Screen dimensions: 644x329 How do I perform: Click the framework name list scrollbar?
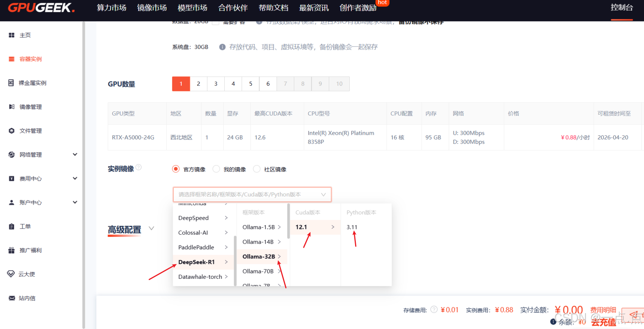pyautogui.click(x=235, y=261)
